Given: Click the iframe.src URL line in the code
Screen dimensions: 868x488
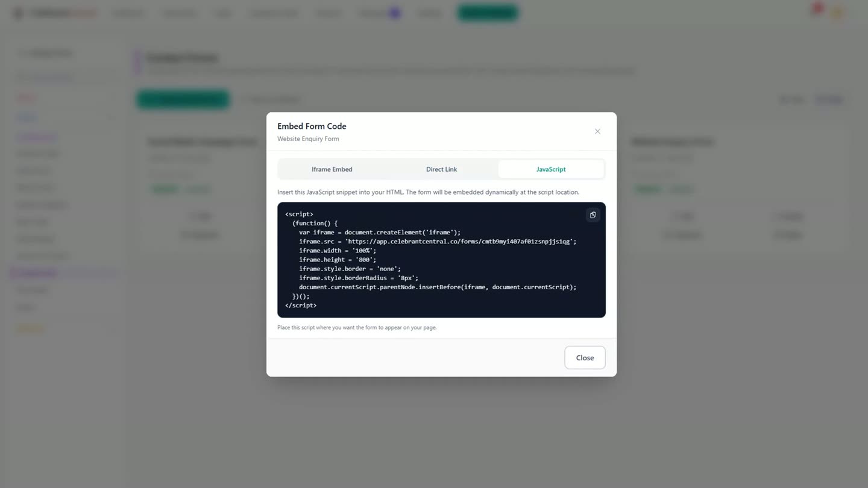Looking at the screenshot, I should click(x=438, y=242).
